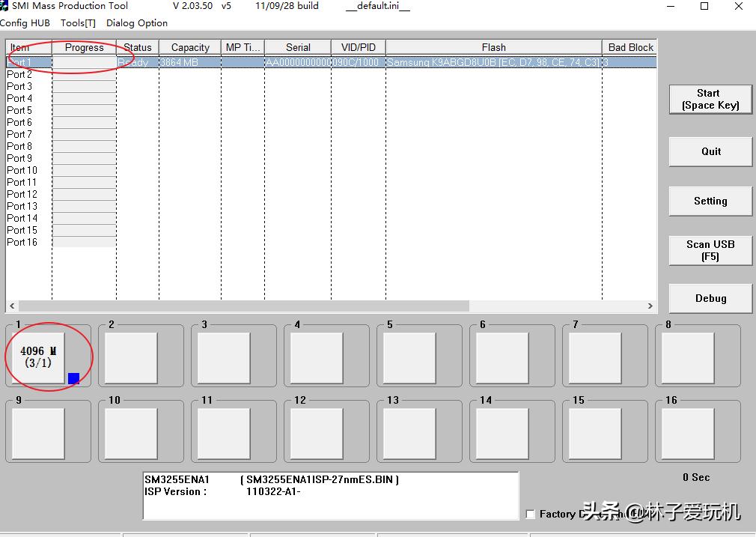
Task: Click the Start (Space Key) button
Action: pyautogui.click(x=710, y=100)
